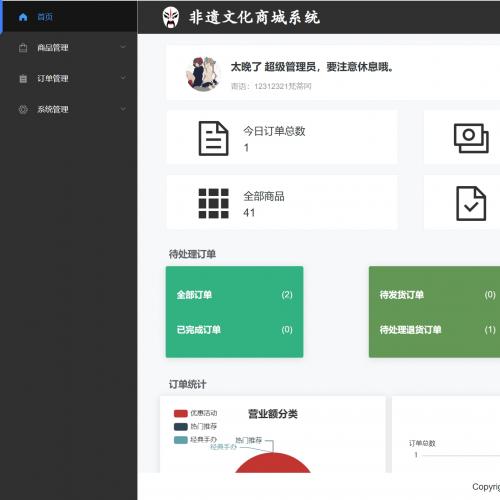
Task: Click the 订单管理 list icon
Action: (x=23, y=79)
